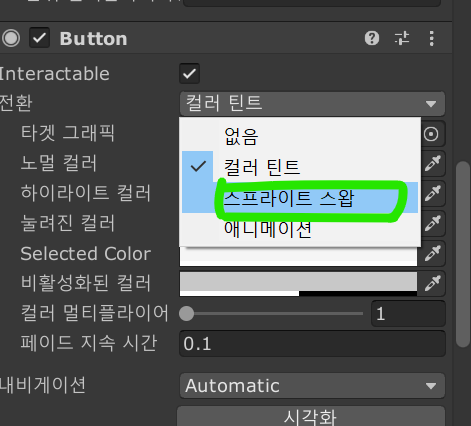This screenshot has height=426, width=471.
Task: Pick 노멀 컬러 with the eyedropper
Action: pyautogui.click(x=433, y=163)
